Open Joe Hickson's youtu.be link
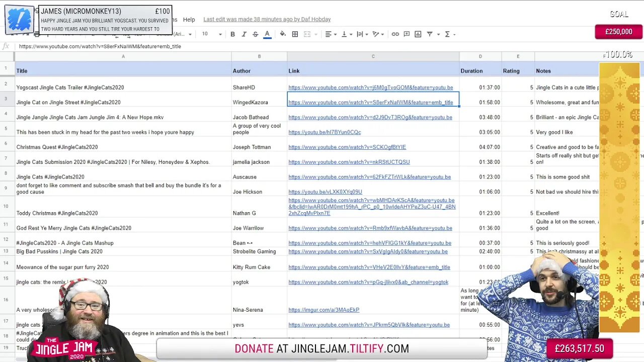The image size is (644, 362). click(x=325, y=192)
